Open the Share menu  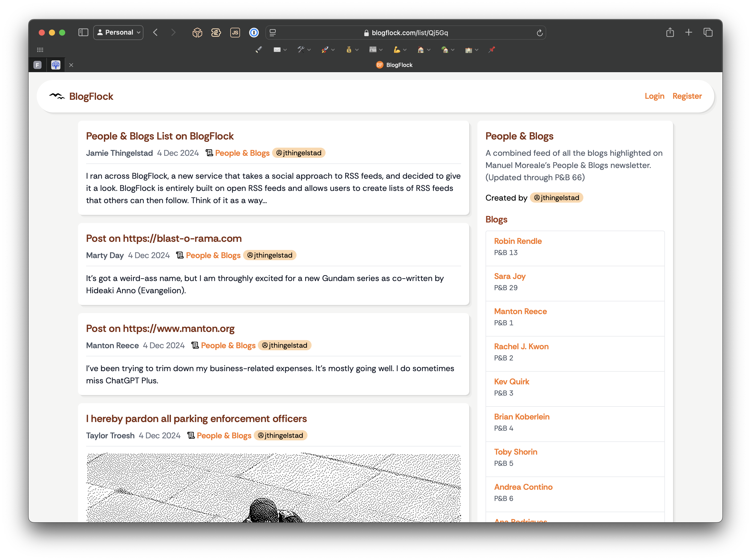(669, 32)
